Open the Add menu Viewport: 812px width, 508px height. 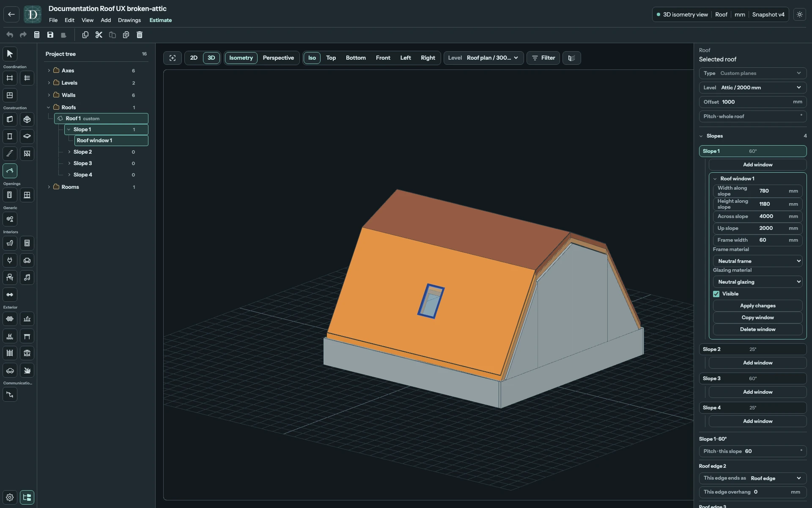106,20
